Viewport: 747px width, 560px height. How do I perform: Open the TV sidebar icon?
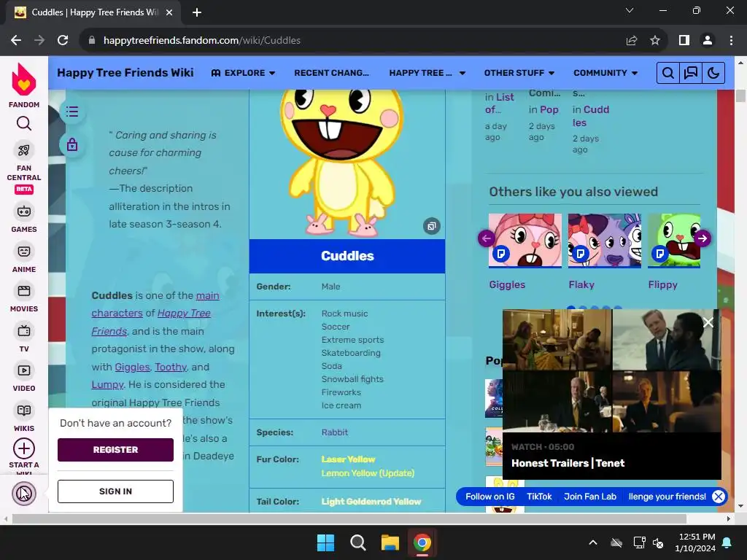24,331
